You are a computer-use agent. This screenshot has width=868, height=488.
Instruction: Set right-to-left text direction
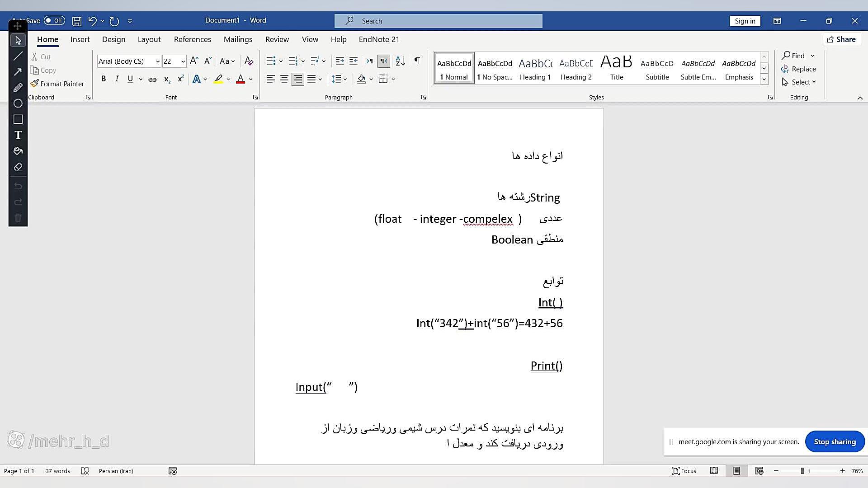[383, 61]
